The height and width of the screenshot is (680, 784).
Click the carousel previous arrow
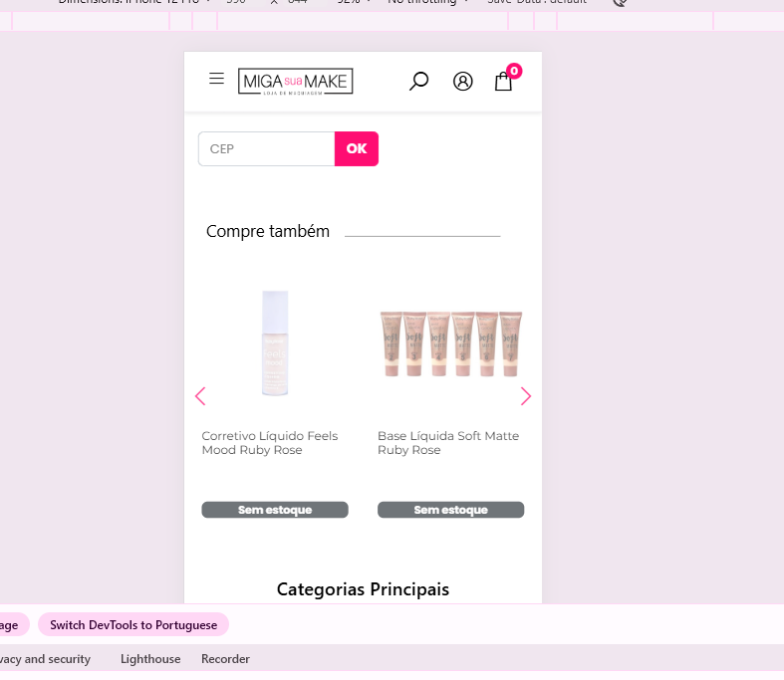click(x=200, y=396)
